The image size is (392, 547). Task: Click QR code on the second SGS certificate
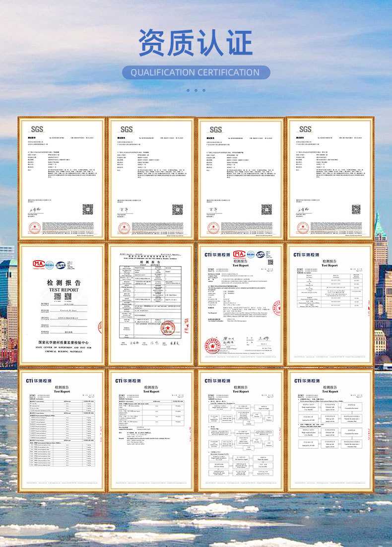pos(178,209)
